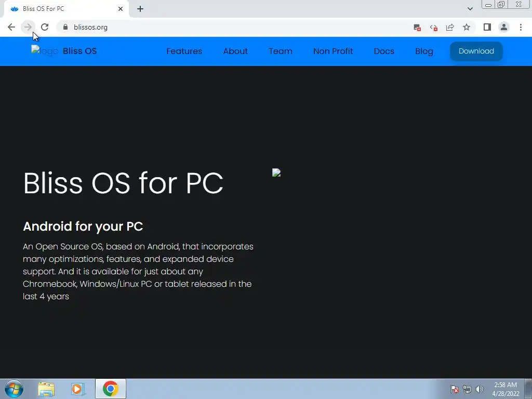Image resolution: width=532 pixels, height=399 pixels.
Task: Minimize the Chrome window
Action: click(x=488, y=5)
